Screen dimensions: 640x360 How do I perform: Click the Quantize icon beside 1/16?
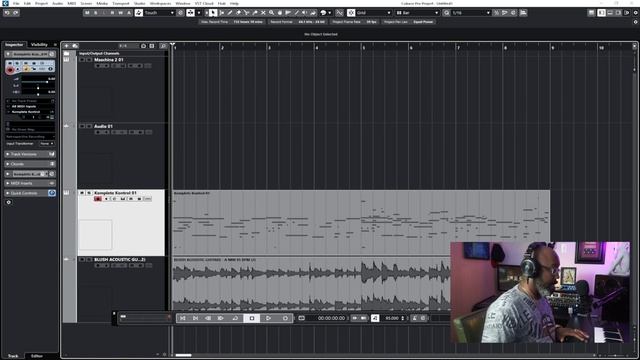447,13
